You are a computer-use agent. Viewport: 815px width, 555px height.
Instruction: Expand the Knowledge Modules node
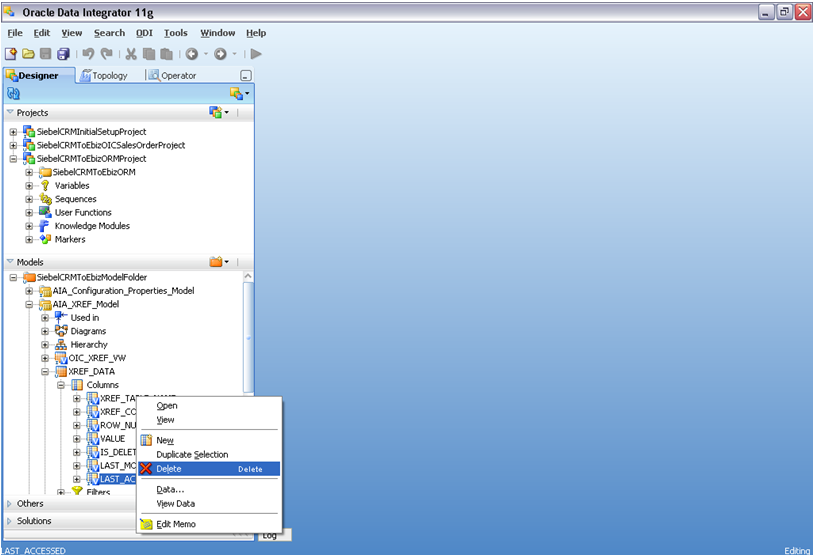click(29, 226)
